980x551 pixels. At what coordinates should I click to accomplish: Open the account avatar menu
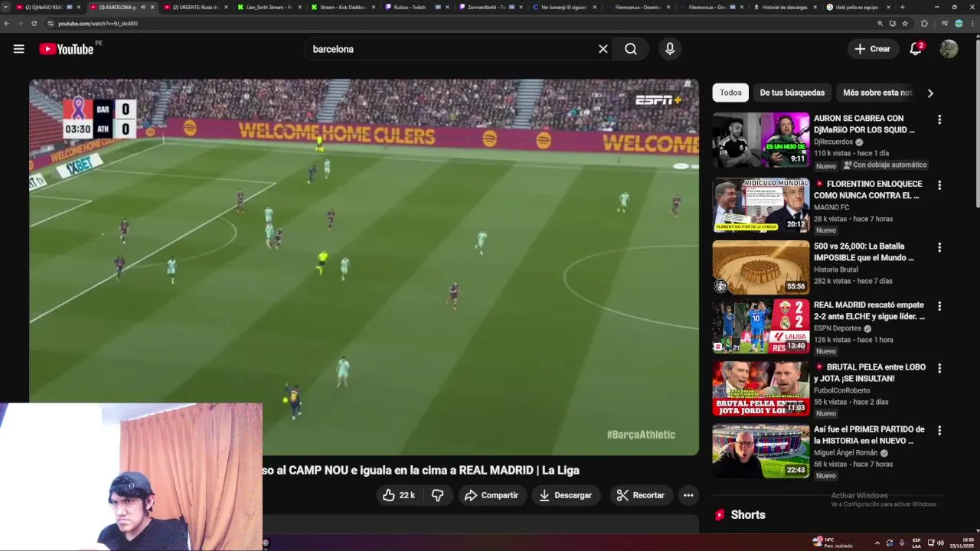click(x=949, y=49)
